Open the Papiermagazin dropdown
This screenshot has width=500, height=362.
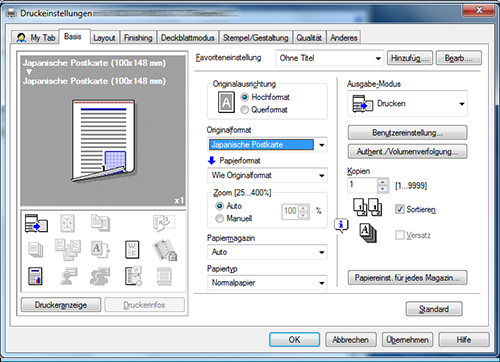point(267,252)
